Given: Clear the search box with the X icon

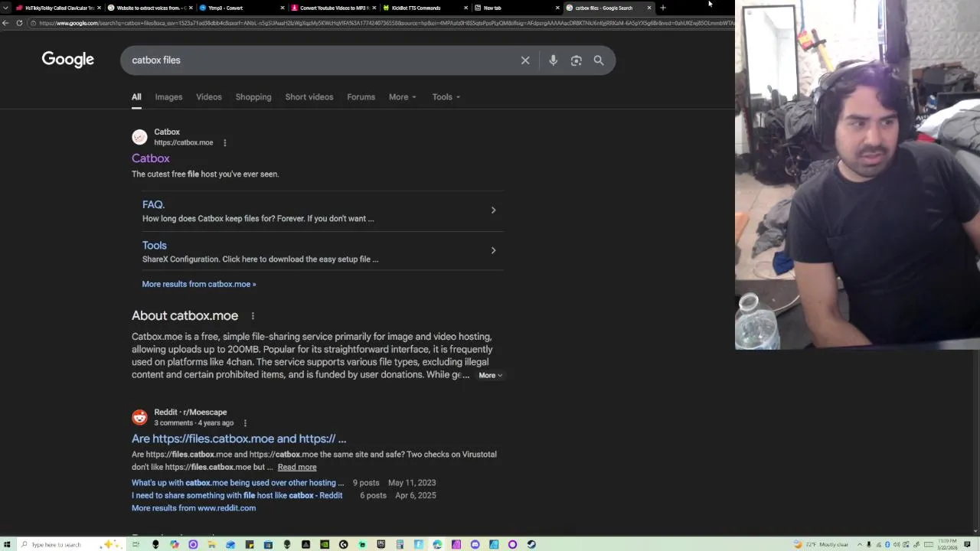Looking at the screenshot, I should pyautogui.click(x=525, y=60).
